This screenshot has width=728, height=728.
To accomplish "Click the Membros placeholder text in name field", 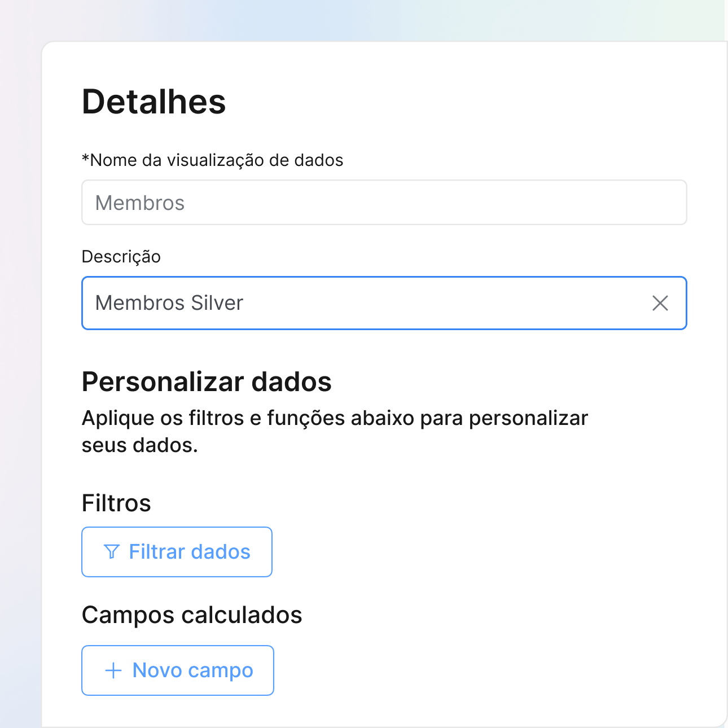I will coord(140,203).
